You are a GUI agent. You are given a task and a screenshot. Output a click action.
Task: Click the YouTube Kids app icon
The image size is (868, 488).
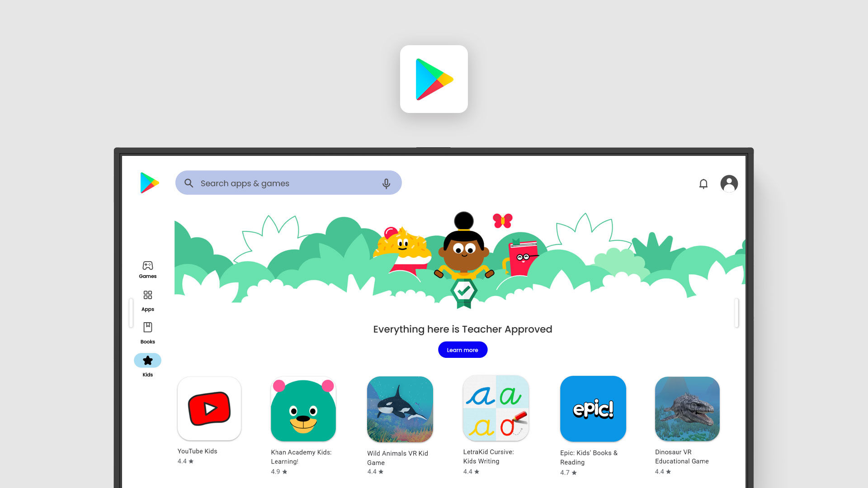pos(209,409)
